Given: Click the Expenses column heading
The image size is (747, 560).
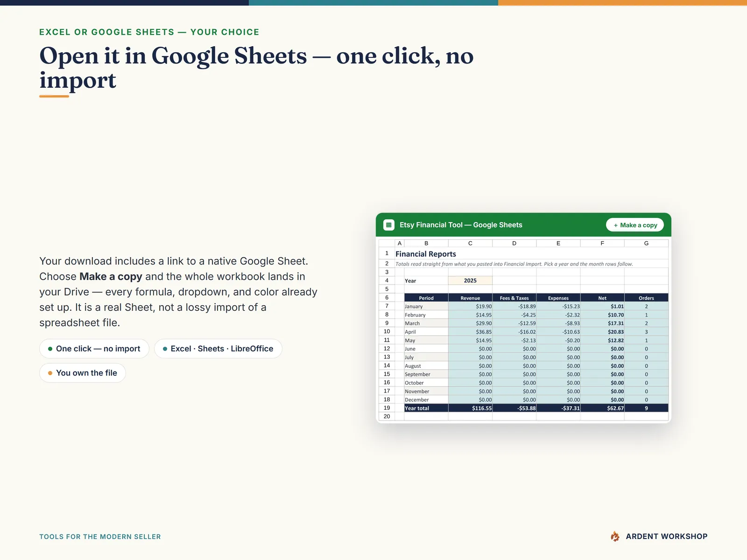Looking at the screenshot, I should pos(558,298).
